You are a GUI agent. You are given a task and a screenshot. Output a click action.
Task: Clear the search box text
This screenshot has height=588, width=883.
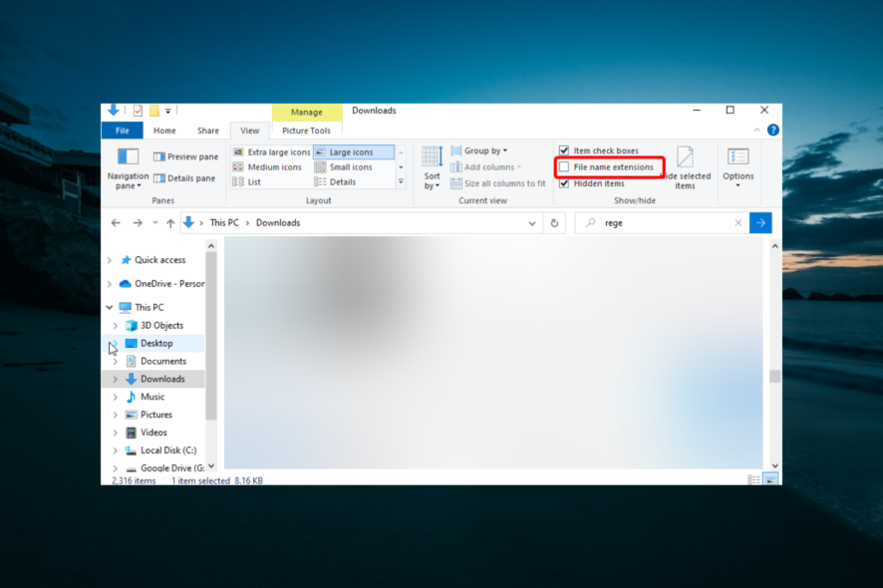(738, 223)
